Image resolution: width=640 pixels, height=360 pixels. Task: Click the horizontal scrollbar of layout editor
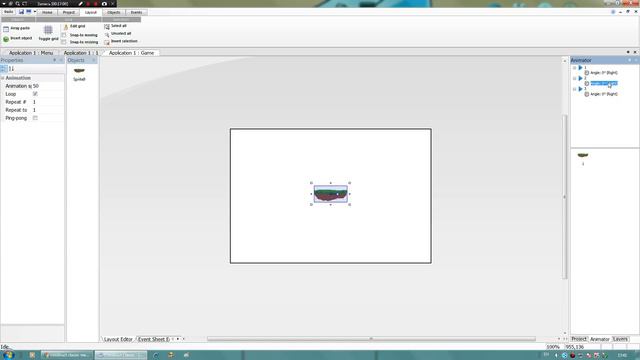(371, 339)
